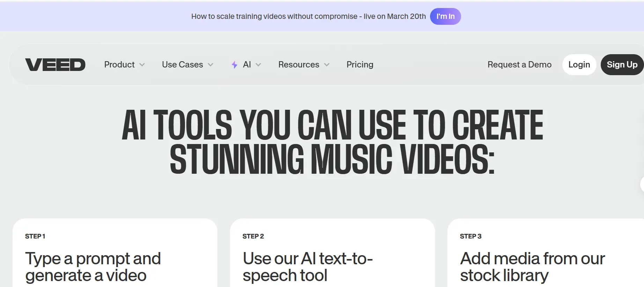Click the Login button
Image resolution: width=644 pixels, height=287 pixels.
(x=579, y=65)
